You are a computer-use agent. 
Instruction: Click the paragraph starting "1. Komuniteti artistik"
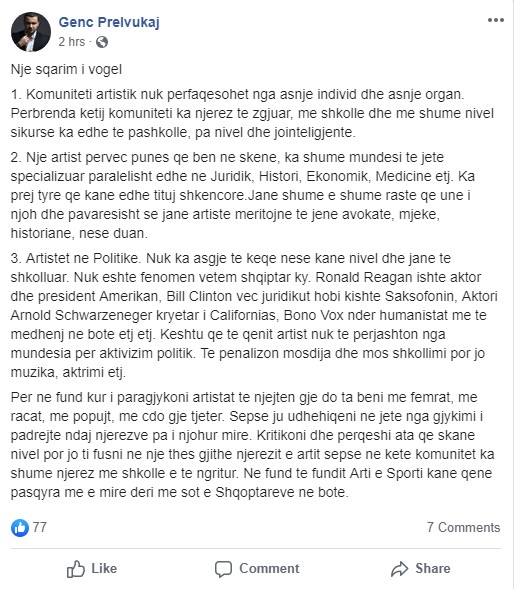pos(252,113)
